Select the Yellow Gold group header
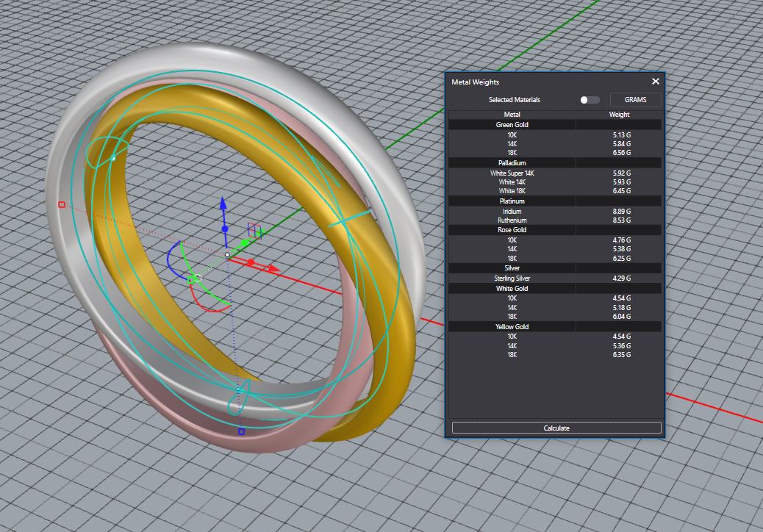This screenshot has width=763, height=532. 512,326
